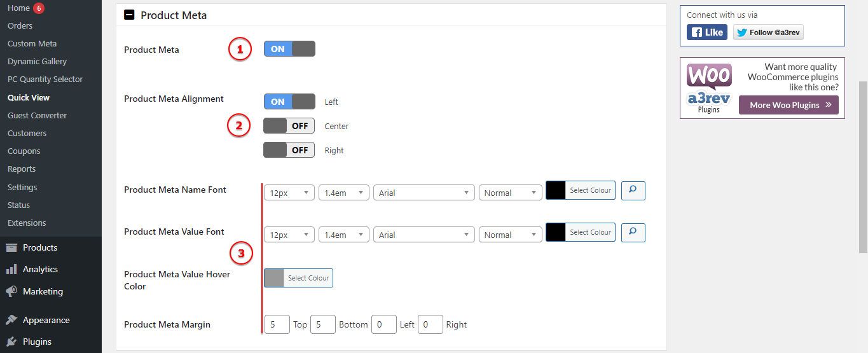Select colour for Product Meta Value Hover
This screenshot has width=868, height=353.
coord(298,278)
